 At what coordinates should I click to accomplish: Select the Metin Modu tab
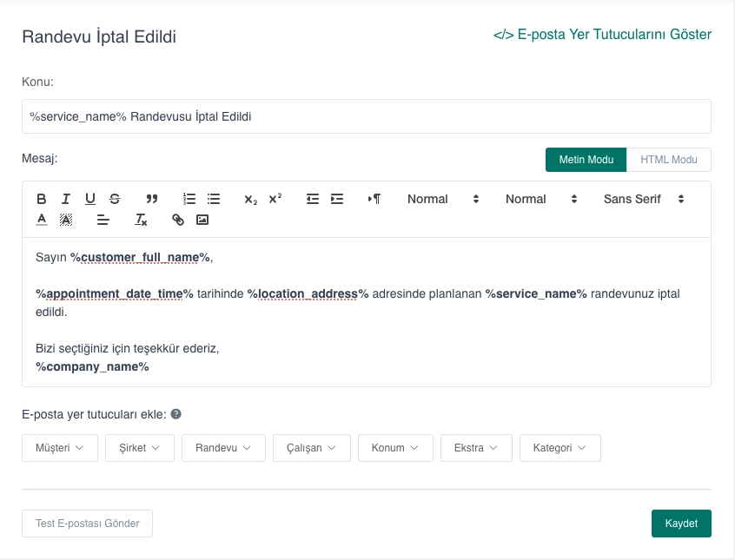[x=586, y=160]
